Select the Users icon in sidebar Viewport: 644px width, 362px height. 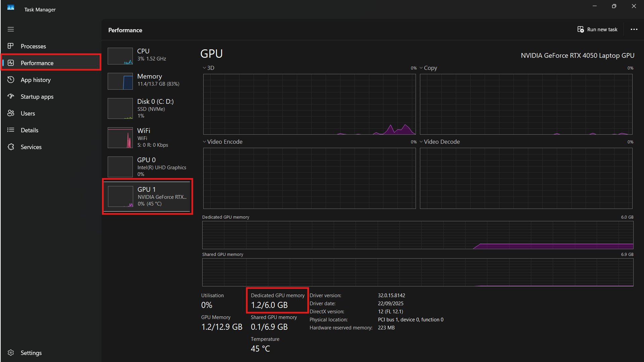click(11, 113)
